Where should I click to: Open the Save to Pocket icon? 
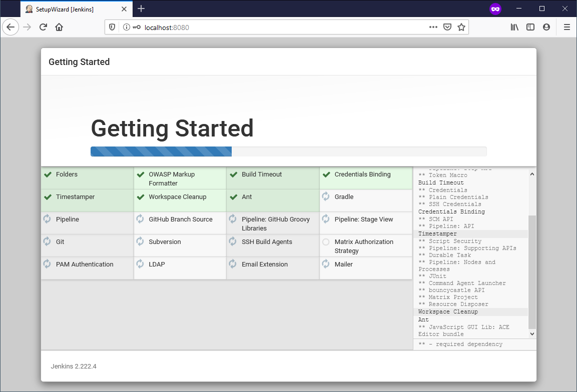pyautogui.click(x=448, y=27)
